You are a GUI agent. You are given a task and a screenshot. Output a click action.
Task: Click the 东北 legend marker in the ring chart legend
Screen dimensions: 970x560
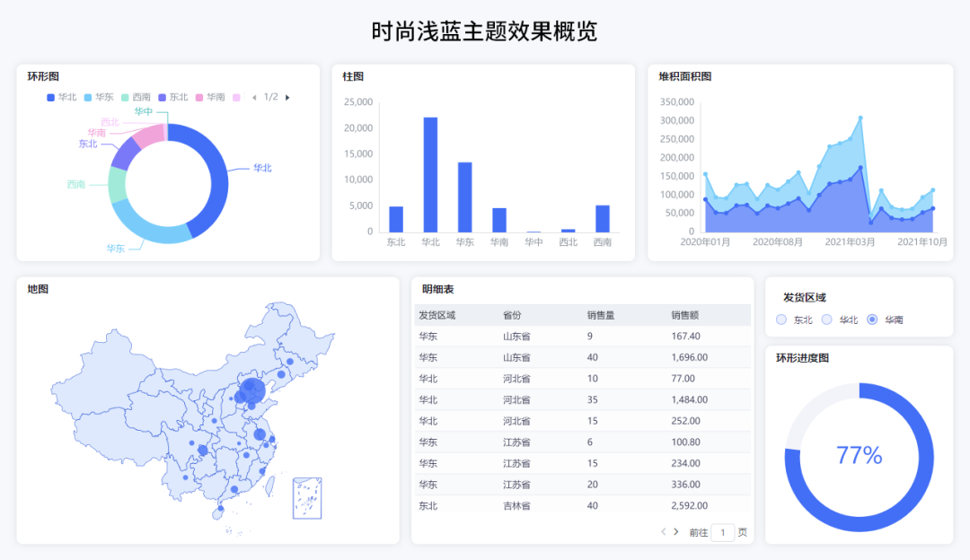pyautogui.click(x=162, y=97)
